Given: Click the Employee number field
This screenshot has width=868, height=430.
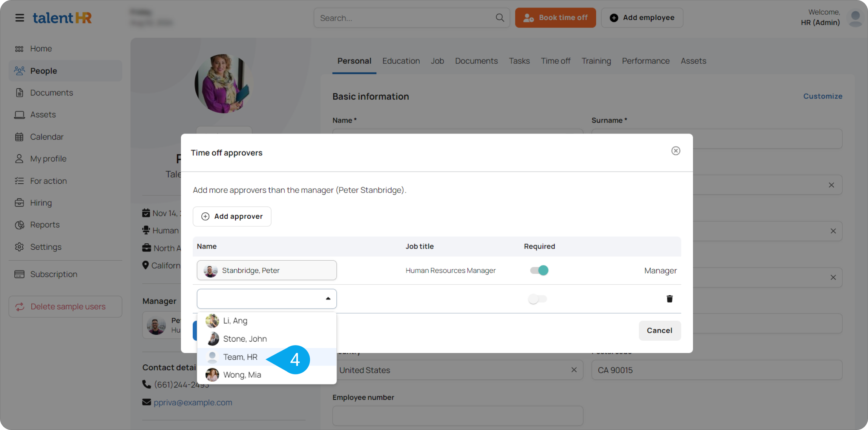Looking at the screenshot, I should point(458,416).
